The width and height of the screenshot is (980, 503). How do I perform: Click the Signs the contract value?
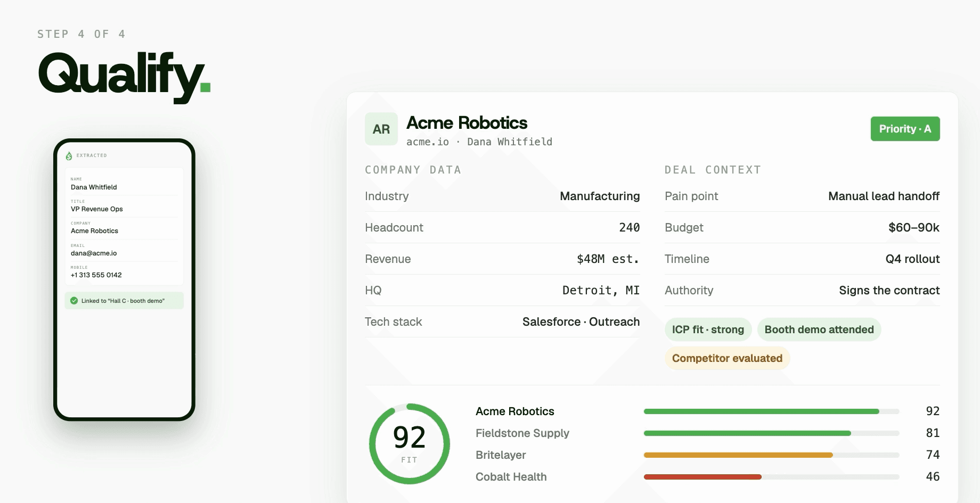tap(889, 291)
